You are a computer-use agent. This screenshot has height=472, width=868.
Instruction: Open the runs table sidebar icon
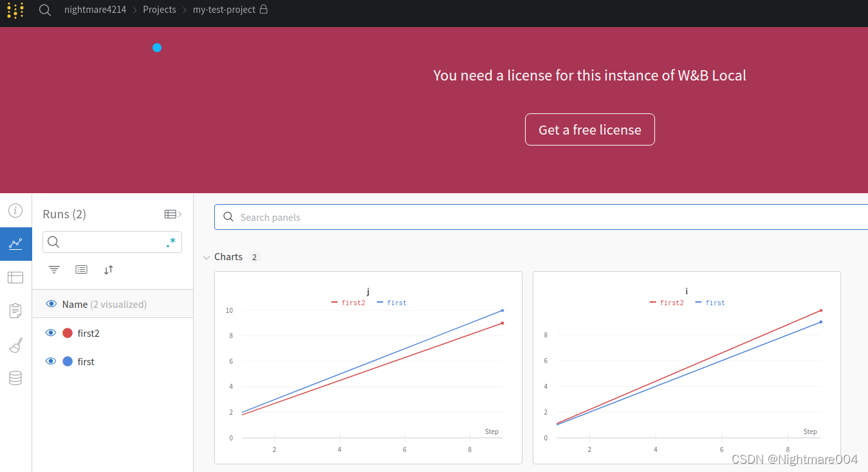pyautogui.click(x=15, y=278)
